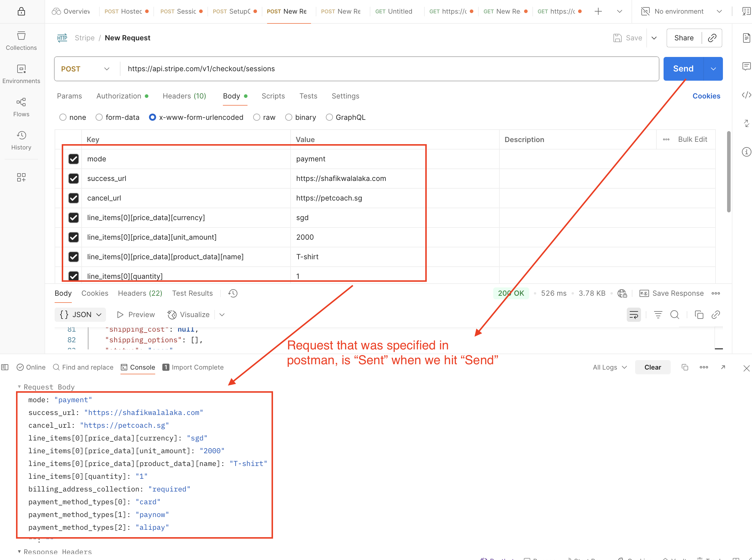Copy the response body with the copy icon
Image resolution: width=752 pixels, height=560 pixels.
(x=699, y=315)
